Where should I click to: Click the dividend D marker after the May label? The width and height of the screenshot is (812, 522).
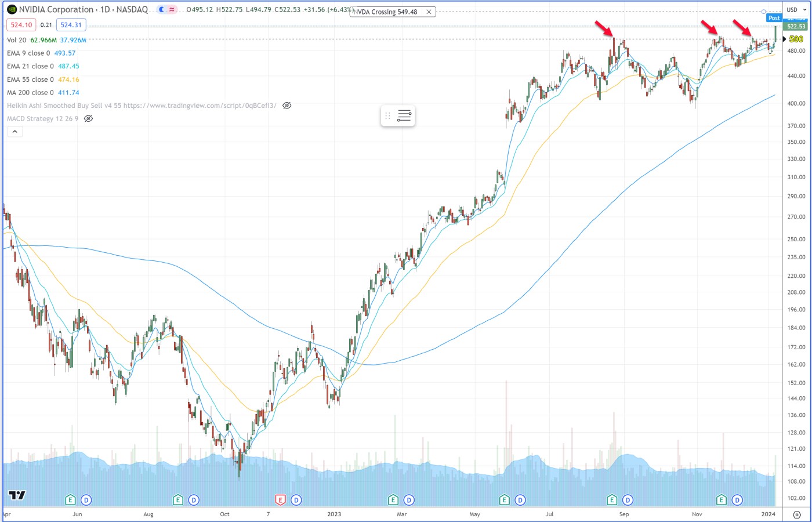520,499
